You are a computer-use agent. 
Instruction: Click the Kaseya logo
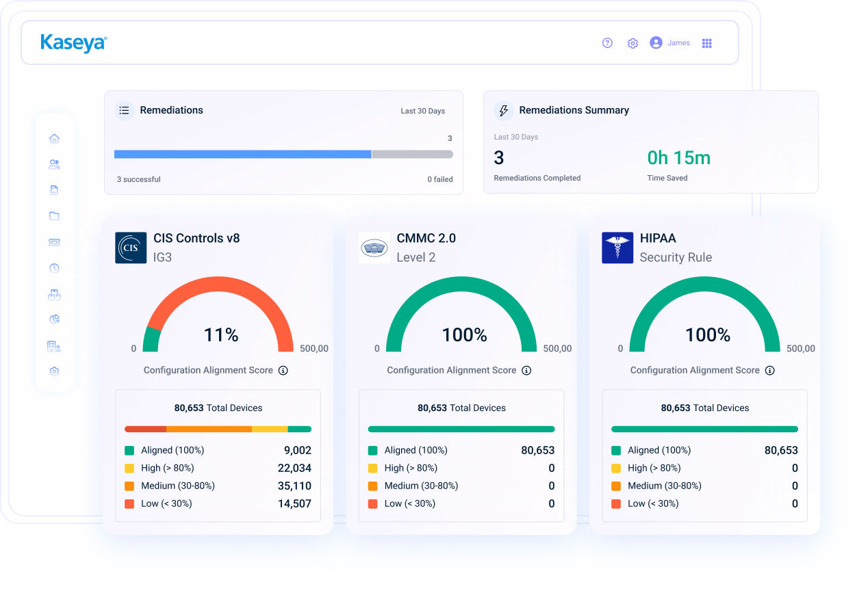click(x=74, y=43)
